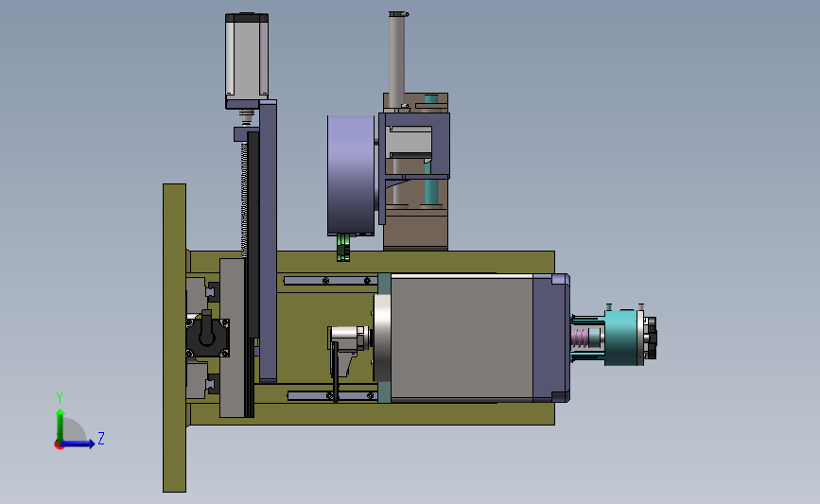Select the round purple drum component

(x=351, y=175)
